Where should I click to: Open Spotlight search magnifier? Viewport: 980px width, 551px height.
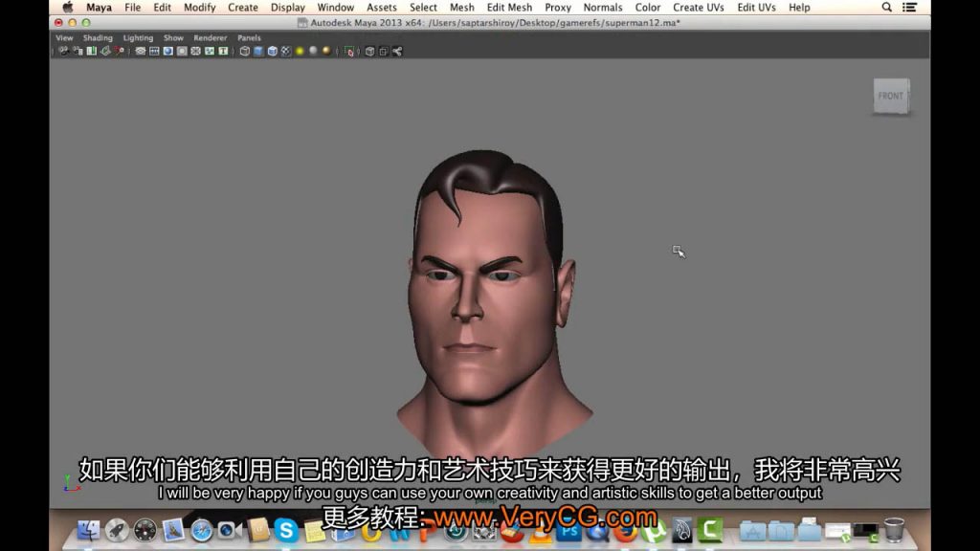pos(886,8)
